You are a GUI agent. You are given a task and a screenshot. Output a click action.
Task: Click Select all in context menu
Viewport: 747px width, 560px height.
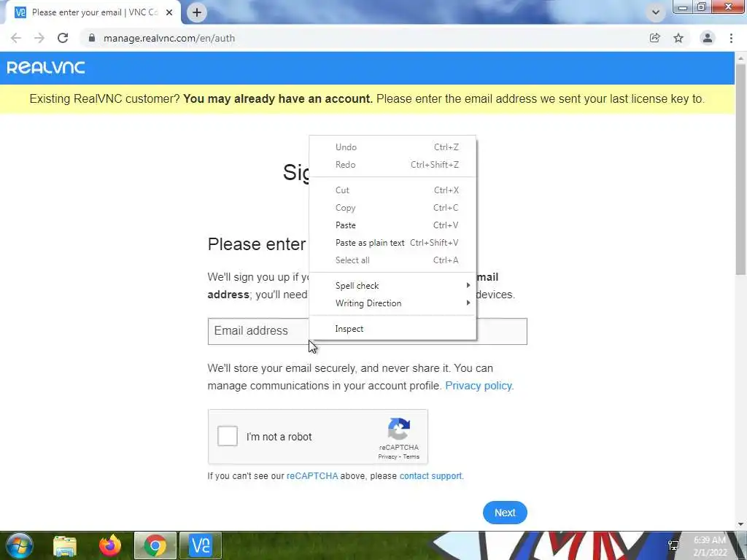pos(393,260)
